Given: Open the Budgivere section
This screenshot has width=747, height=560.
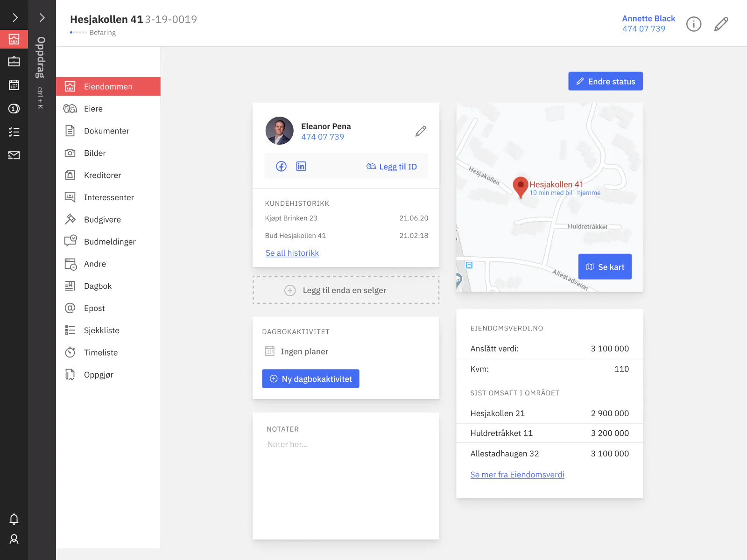Looking at the screenshot, I should pyautogui.click(x=102, y=219).
